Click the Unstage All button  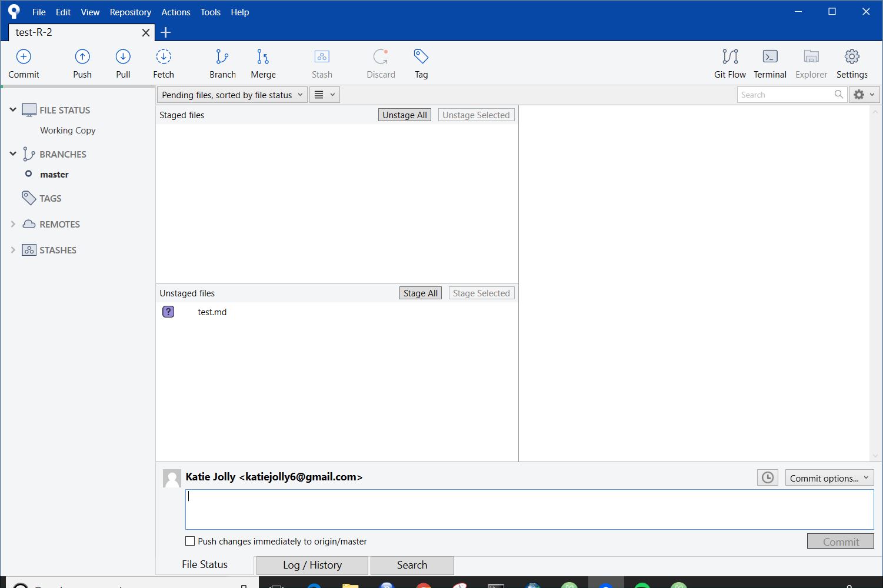405,115
